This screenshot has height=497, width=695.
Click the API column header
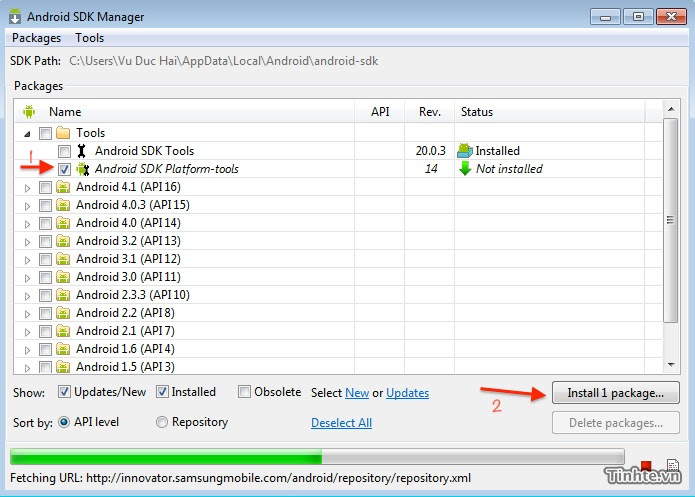click(x=379, y=112)
